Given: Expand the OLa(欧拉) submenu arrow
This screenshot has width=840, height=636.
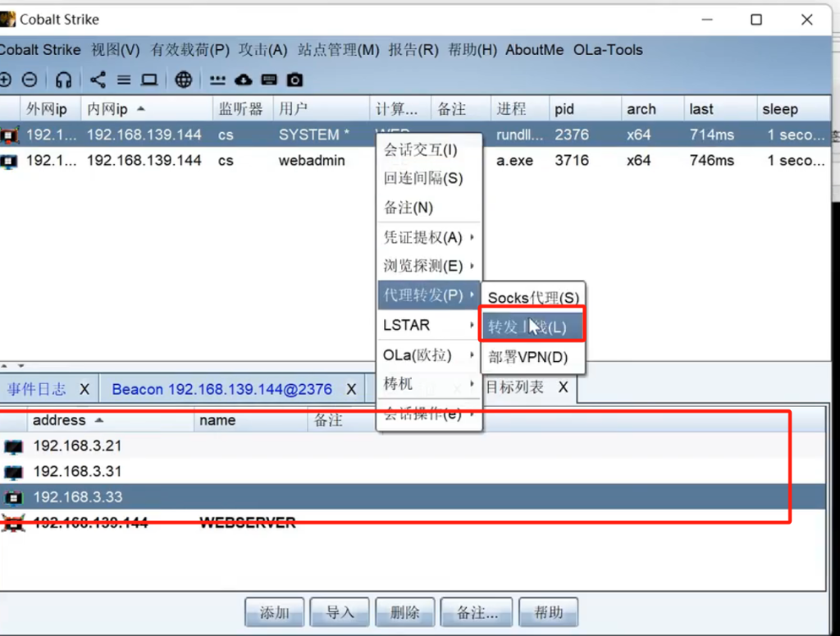Looking at the screenshot, I should tap(472, 355).
